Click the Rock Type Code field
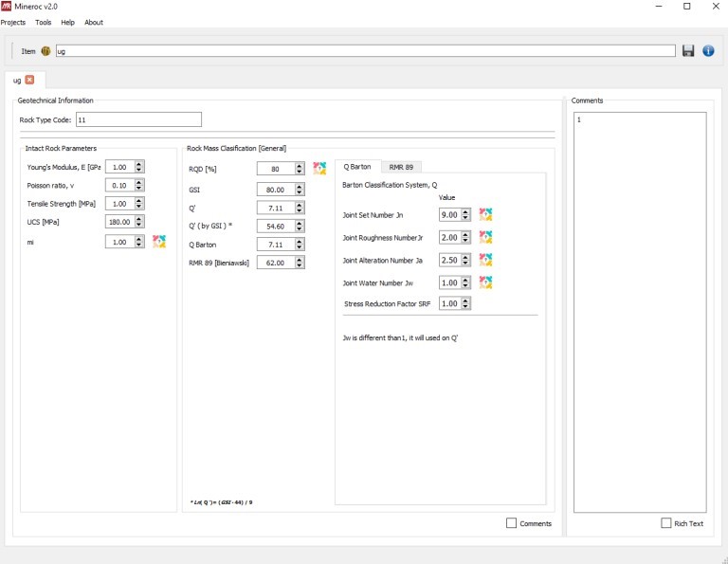Screen dimensions: 728x564 click(138, 119)
